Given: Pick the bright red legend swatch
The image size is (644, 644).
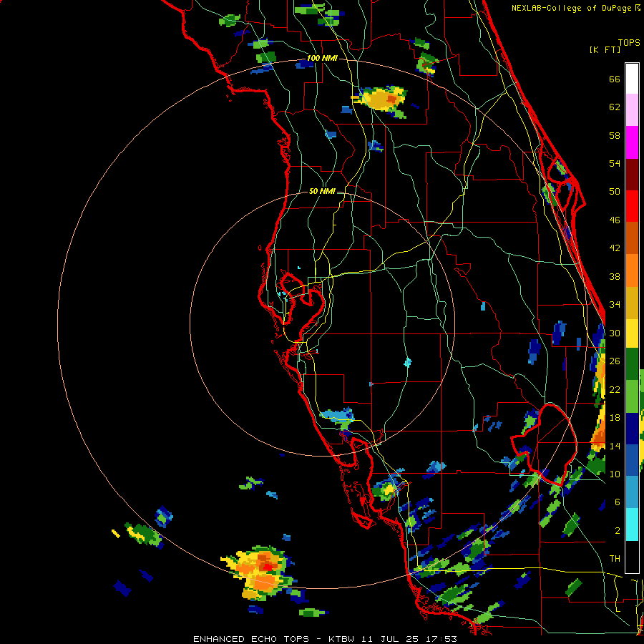Looking at the screenshot, I should pos(632,206).
